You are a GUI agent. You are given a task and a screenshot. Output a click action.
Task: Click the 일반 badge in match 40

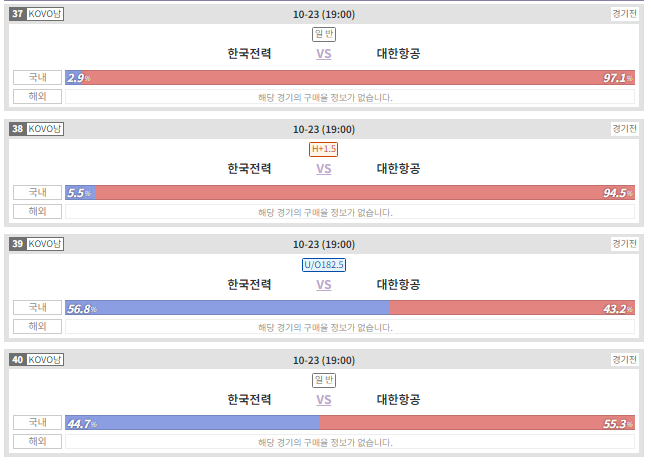(x=324, y=380)
